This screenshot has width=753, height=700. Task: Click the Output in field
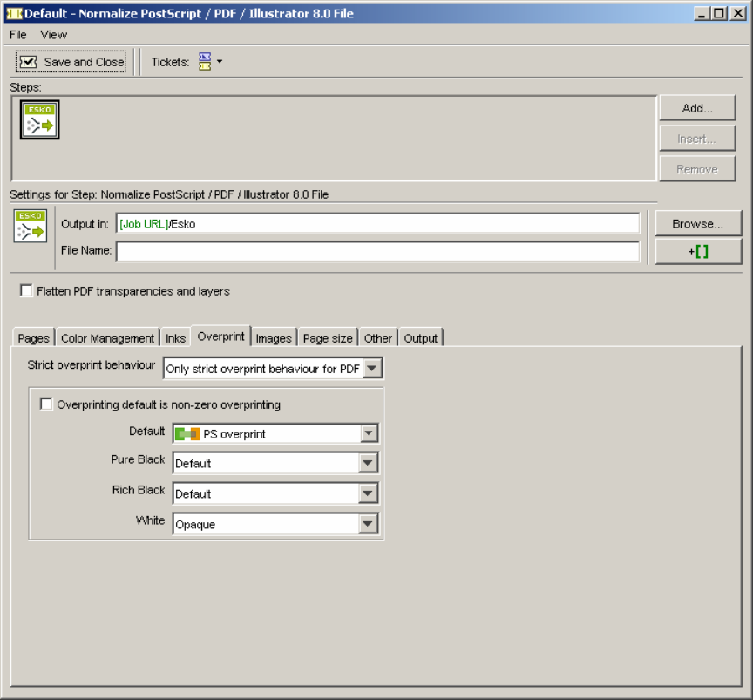[x=377, y=223]
